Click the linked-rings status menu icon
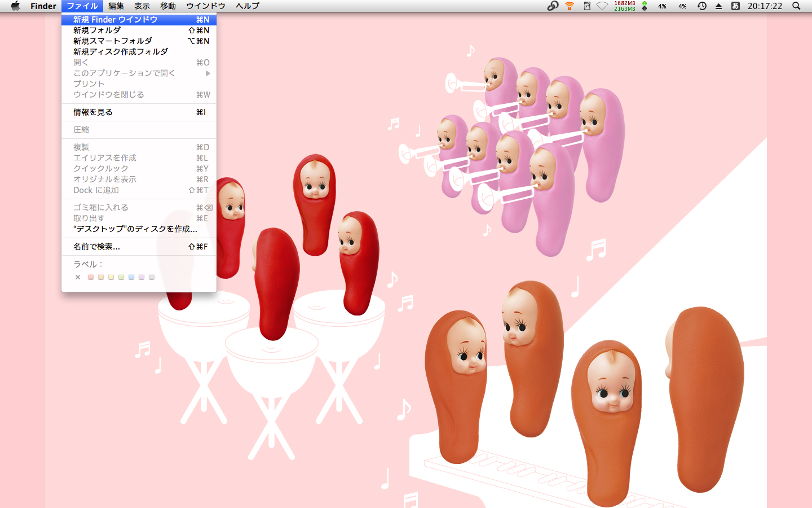 coord(553,6)
